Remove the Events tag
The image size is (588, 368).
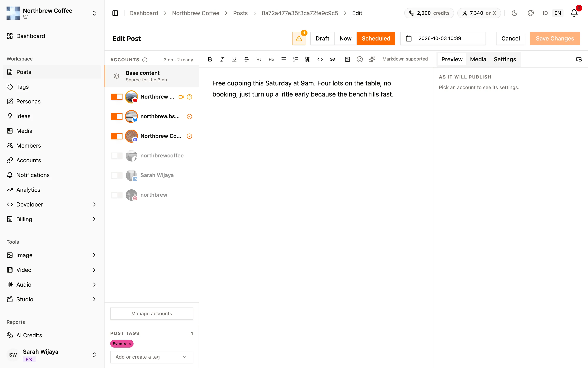(130, 344)
